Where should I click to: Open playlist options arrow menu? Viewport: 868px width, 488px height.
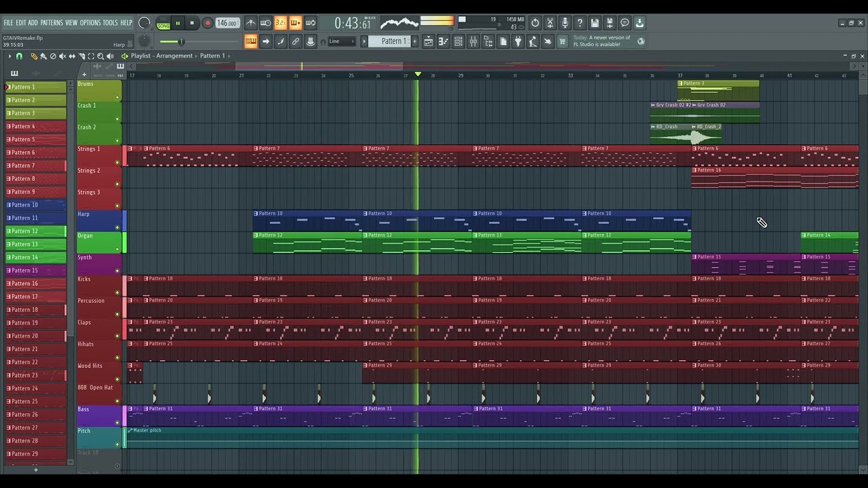(9, 56)
